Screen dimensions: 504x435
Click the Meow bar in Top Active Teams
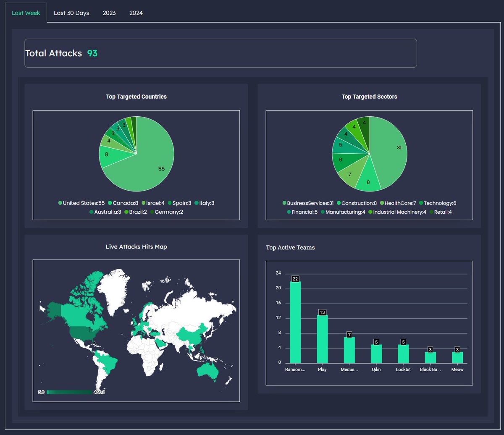457,357
